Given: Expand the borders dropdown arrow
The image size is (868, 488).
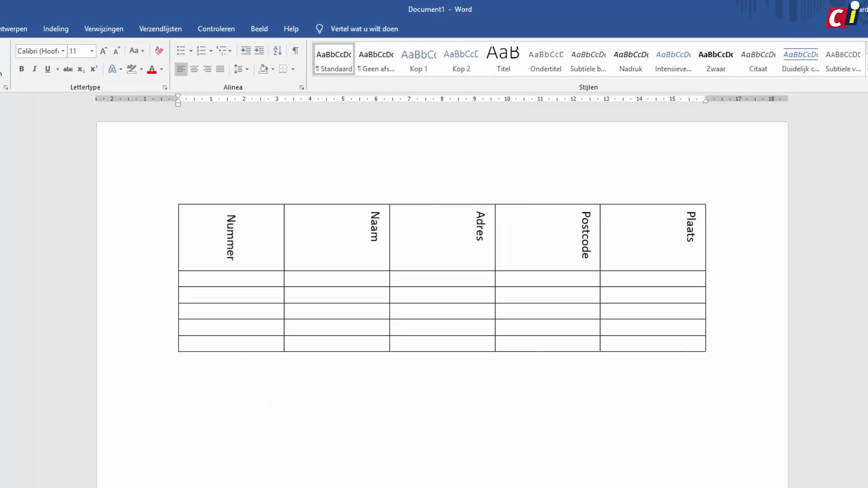Looking at the screenshot, I should pos(293,69).
